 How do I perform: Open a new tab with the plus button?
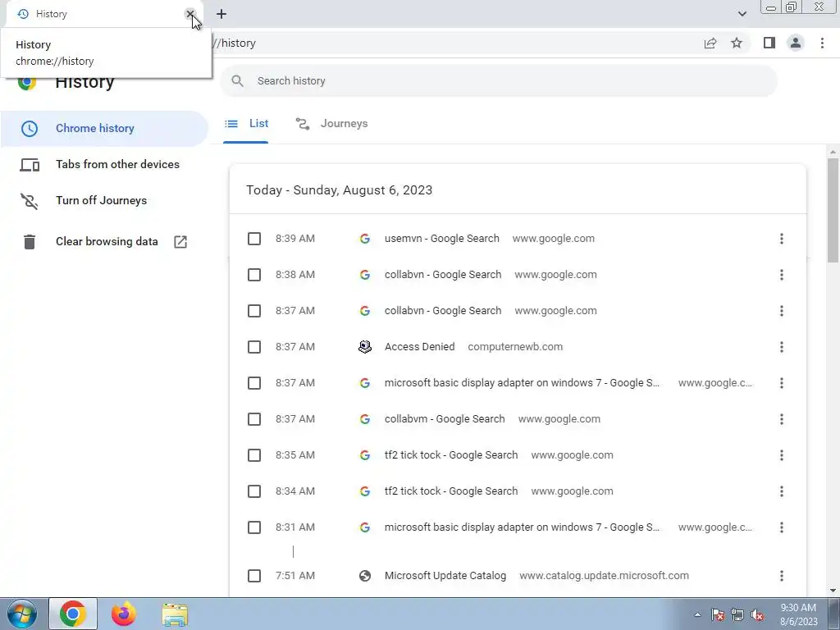point(221,14)
